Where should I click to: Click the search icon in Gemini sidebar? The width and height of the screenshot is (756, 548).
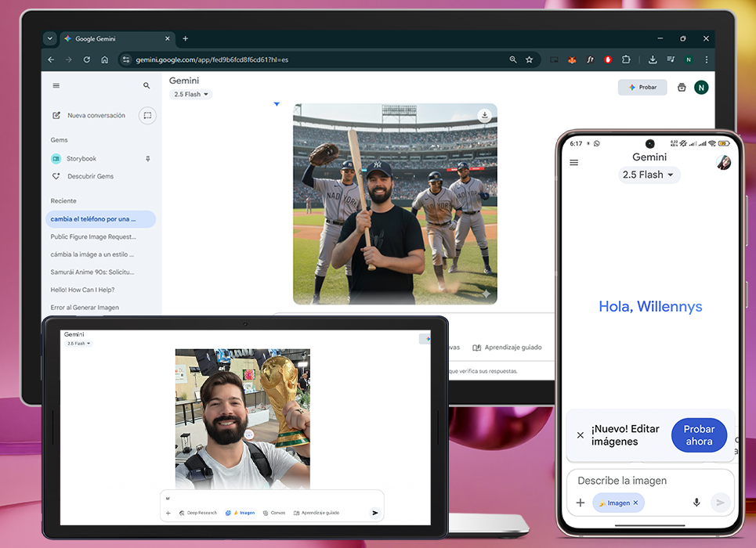146,86
